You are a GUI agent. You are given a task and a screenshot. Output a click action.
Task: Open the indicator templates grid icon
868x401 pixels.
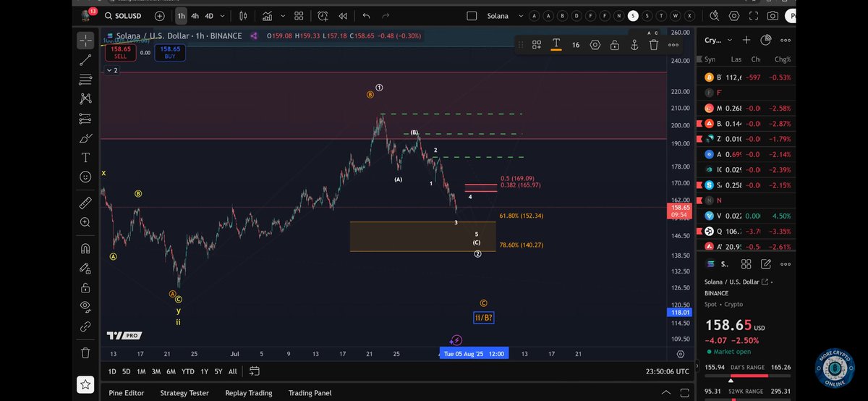[x=299, y=15]
